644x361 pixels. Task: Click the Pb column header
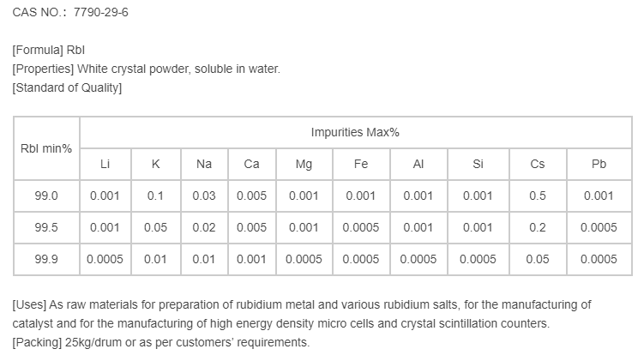(x=599, y=164)
